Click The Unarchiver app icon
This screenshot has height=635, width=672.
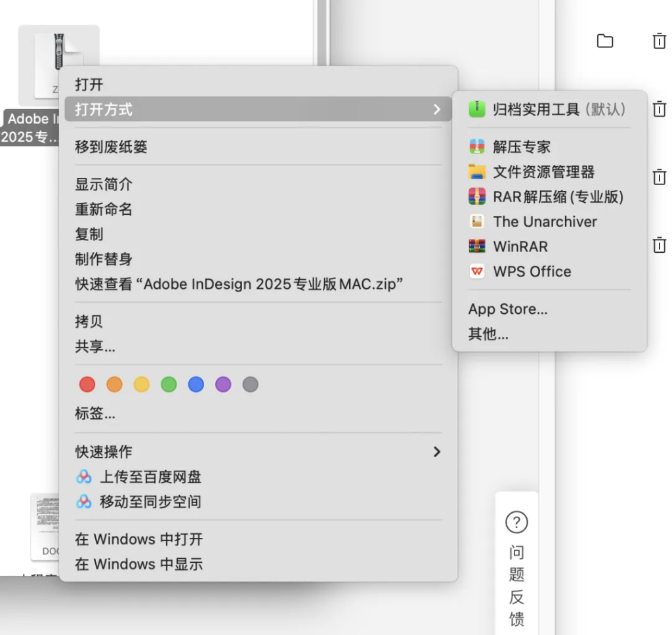tap(476, 221)
